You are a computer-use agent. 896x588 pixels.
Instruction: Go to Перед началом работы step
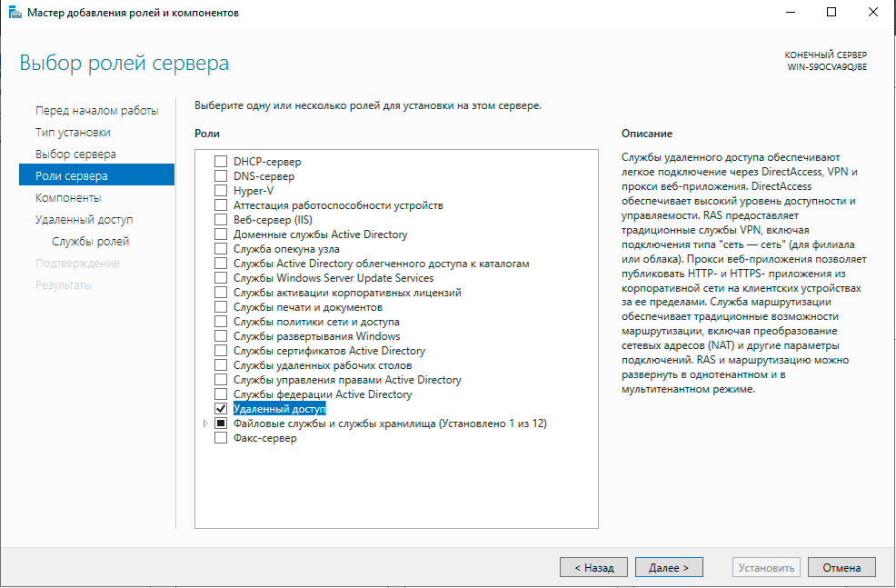point(96,110)
